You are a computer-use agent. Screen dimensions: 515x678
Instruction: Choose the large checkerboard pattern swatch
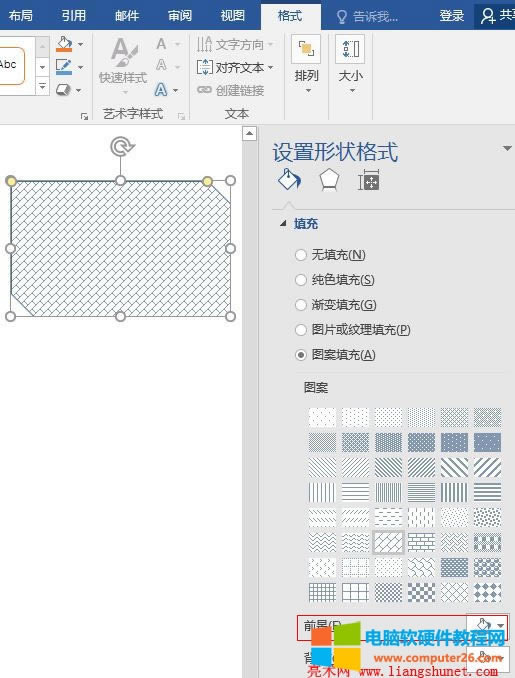421,592
